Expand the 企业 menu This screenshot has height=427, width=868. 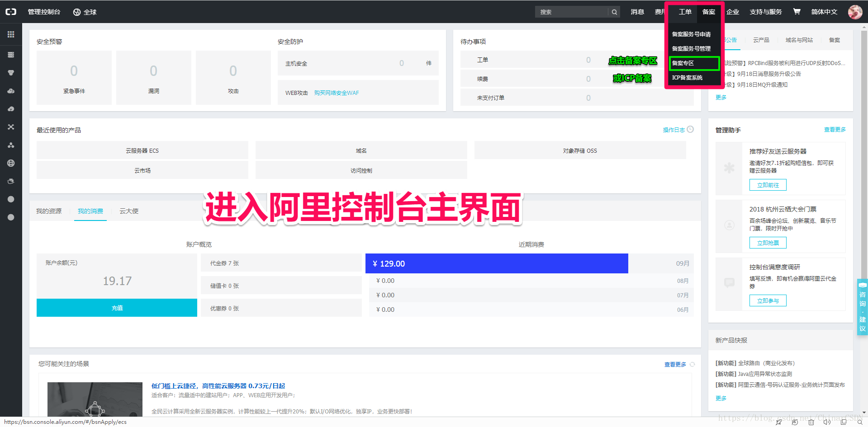coord(732,12)
